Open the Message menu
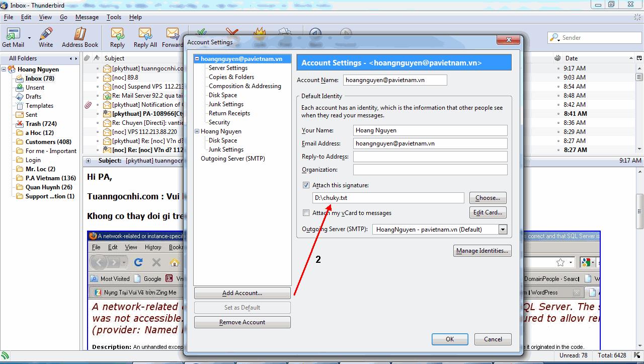The width and height of the screenshot is (644, 364). (x=87, y=17)
